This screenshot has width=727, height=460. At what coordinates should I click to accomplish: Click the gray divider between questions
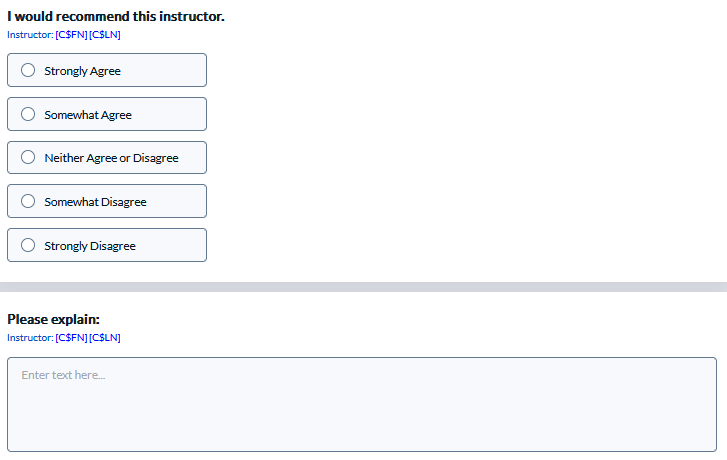pyautogui.click(x=364, y=287)
